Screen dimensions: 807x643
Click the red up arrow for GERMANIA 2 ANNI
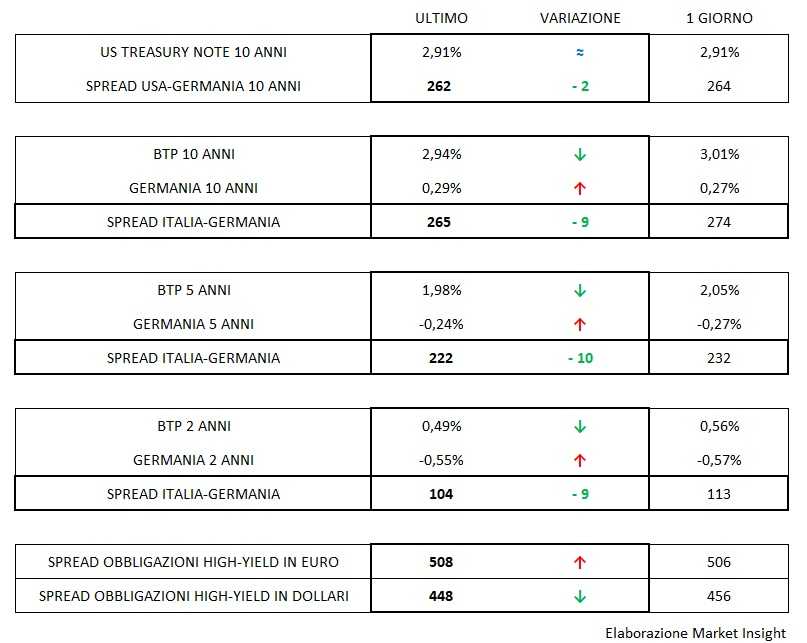pyautogui.click(x=580, y=460)
